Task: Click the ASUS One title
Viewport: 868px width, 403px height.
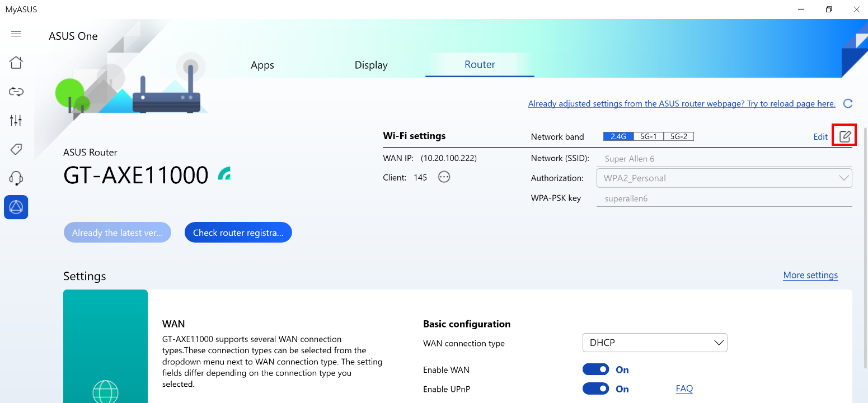Action: (x=73, y=36)
